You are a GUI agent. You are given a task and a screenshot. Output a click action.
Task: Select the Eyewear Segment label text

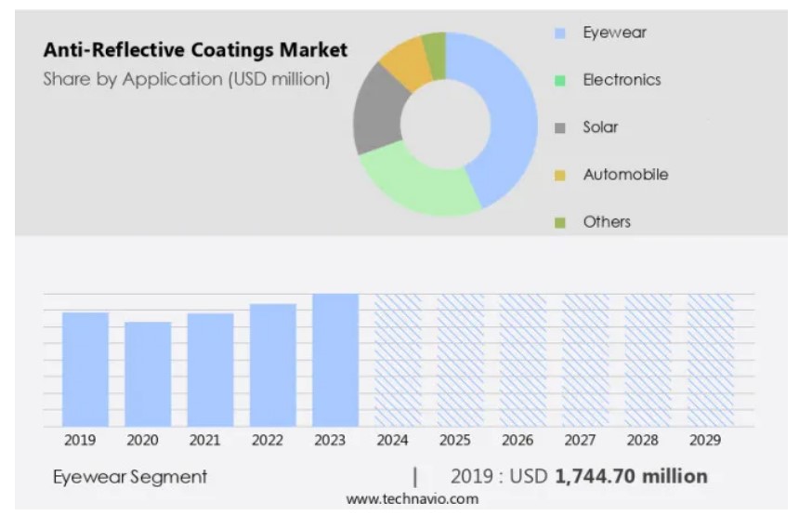[130, 477]
